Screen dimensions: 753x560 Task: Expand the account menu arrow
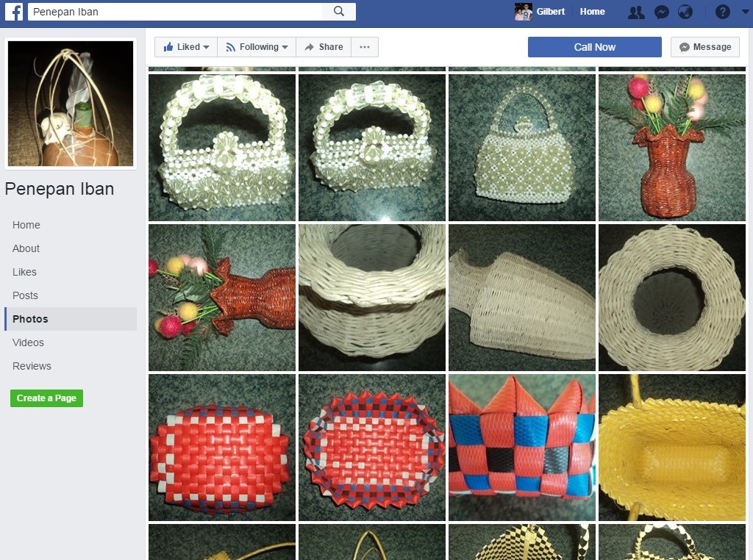[x=745, y=12]
